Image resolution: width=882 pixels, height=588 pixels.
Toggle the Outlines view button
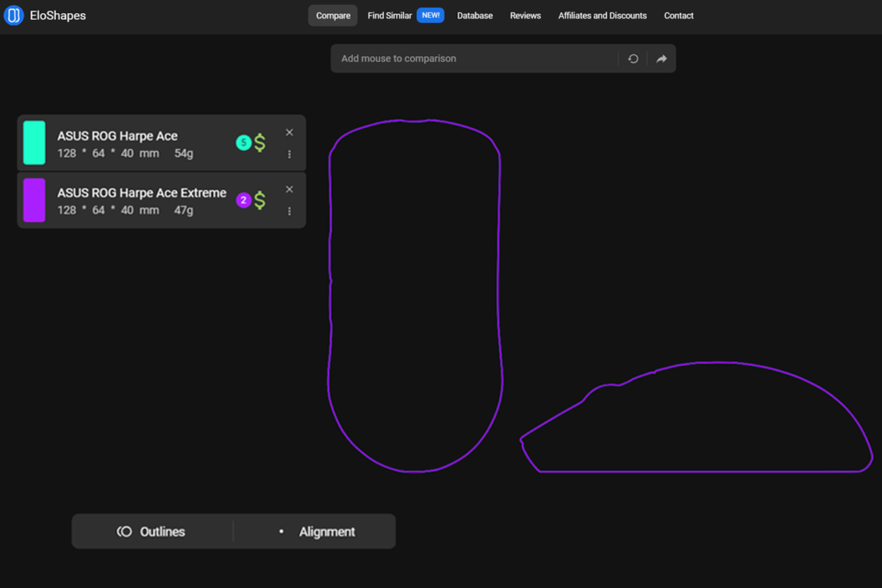click(x=152, y=531)
